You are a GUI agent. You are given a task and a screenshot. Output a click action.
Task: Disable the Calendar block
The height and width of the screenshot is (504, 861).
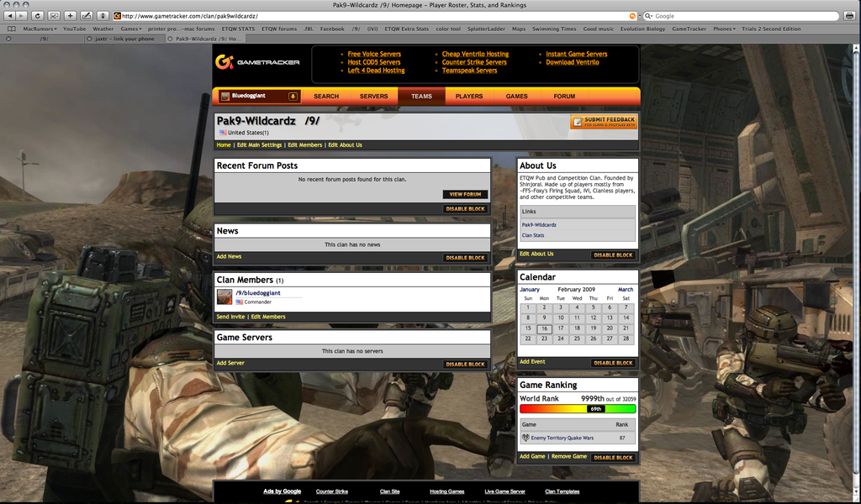613,363
